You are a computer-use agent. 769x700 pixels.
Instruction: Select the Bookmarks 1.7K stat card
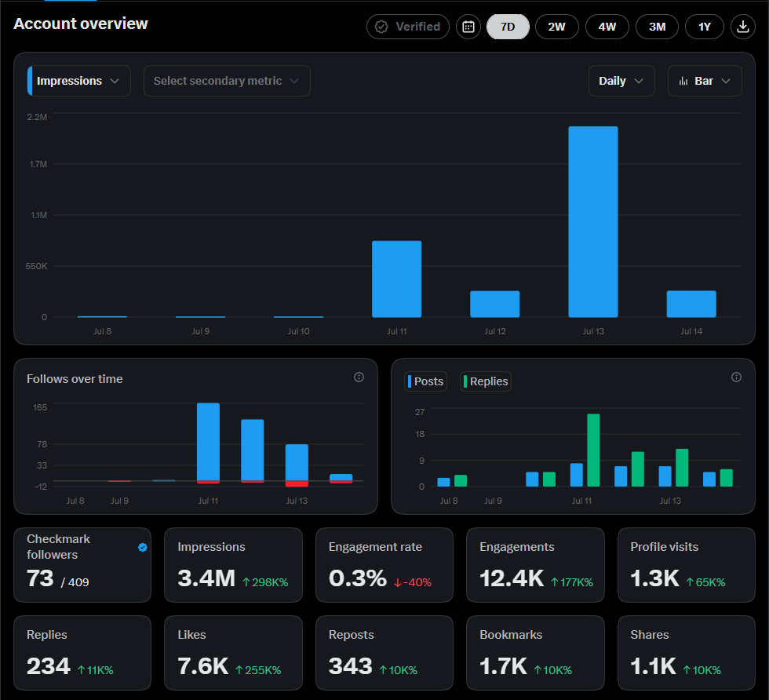click(x=535, y=653)
